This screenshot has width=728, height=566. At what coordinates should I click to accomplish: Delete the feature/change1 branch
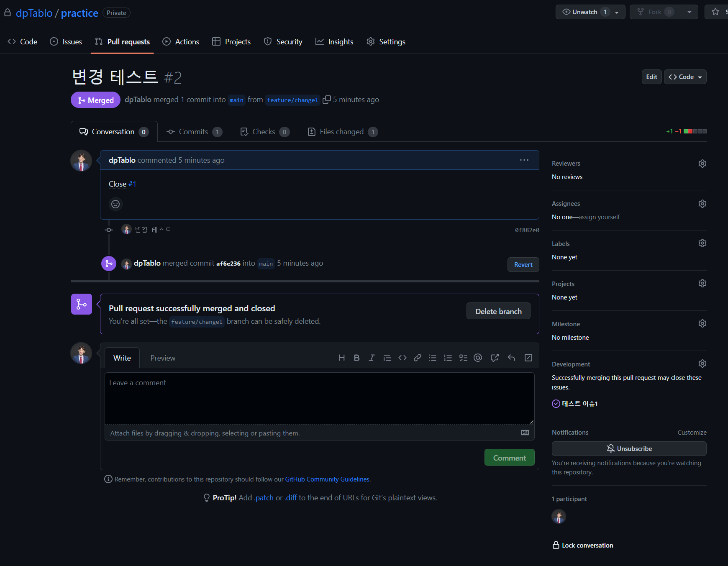point(498,311)
